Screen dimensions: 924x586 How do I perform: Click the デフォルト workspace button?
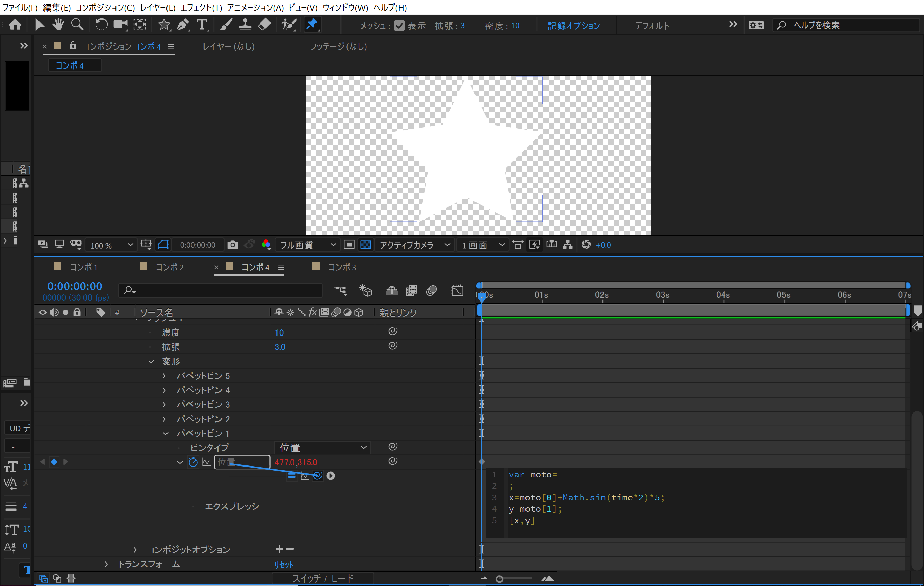pos(651,26)
